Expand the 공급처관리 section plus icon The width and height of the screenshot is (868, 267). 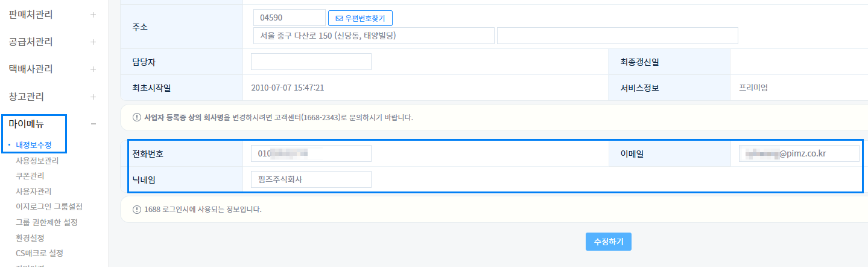(93, 42)
